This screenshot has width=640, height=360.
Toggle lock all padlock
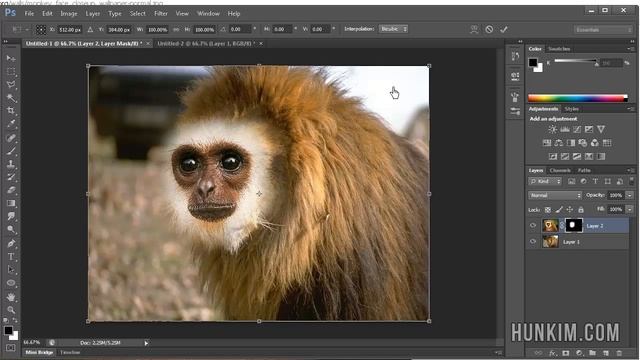point(581,210)
